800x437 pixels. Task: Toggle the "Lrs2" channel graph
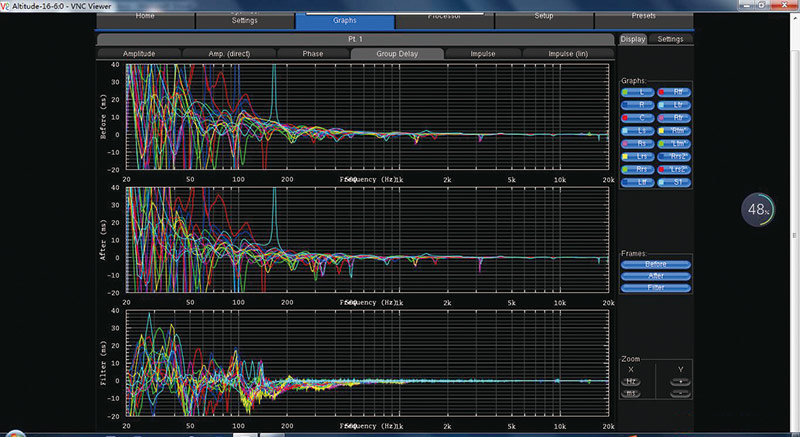pyautogui.click(x=674, y=169)
